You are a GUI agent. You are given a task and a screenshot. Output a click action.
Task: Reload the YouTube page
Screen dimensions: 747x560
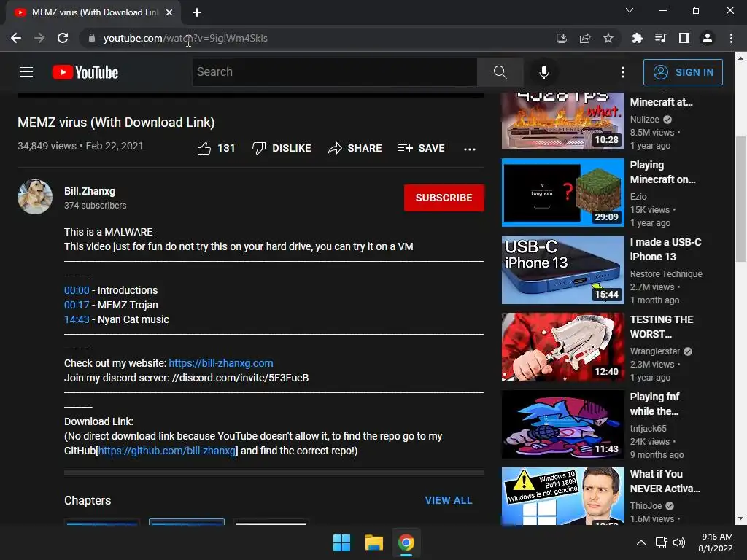click(63, 38)
